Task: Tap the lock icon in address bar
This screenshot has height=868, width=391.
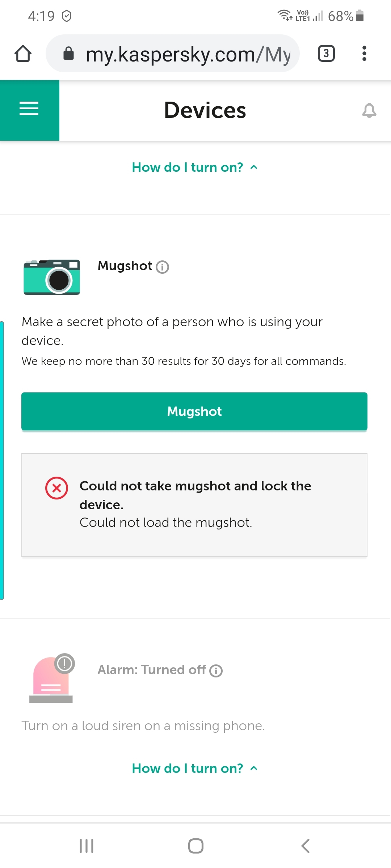Action: [x=68, y=54]
